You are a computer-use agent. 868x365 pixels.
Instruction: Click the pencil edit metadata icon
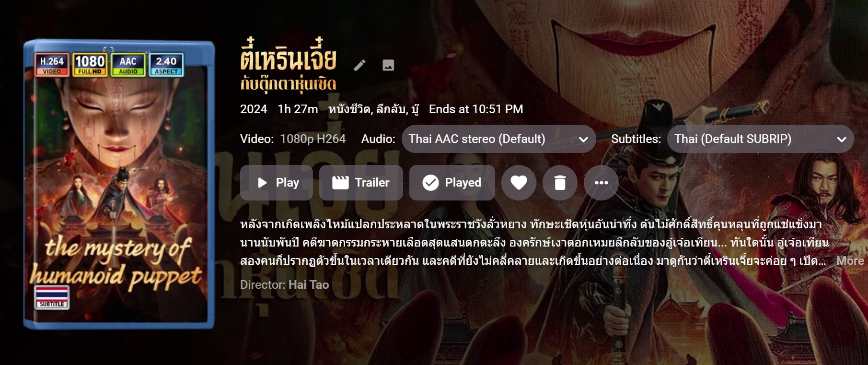359,65
